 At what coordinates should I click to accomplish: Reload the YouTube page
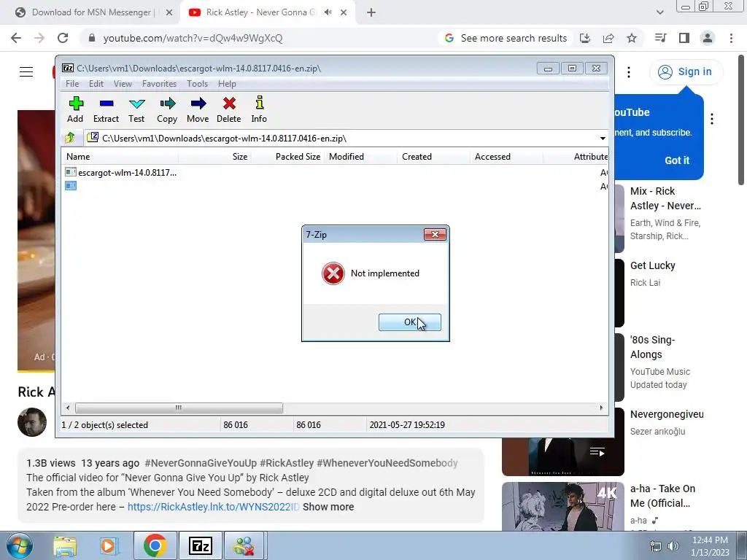point(63,38)
